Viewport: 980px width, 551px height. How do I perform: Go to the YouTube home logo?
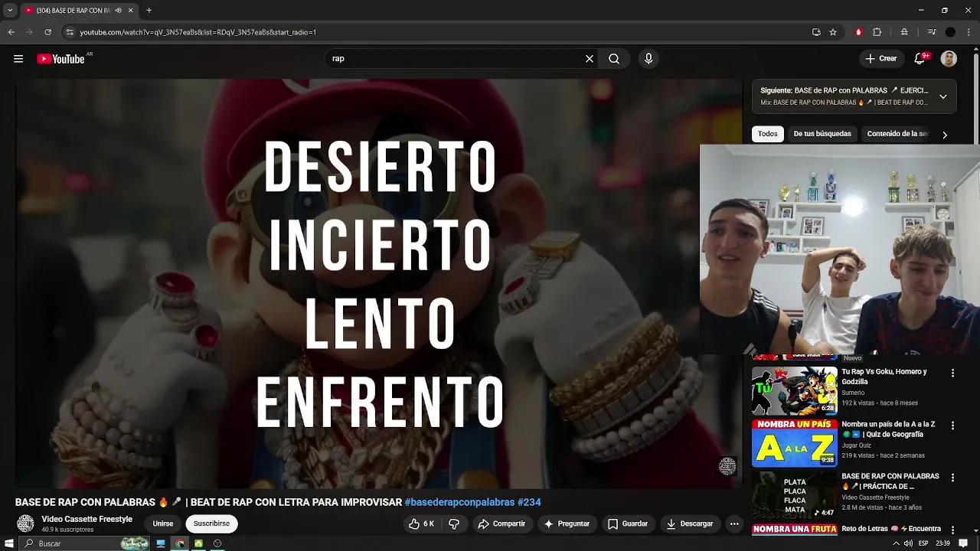pyautogui.click(x=60, y=59)
